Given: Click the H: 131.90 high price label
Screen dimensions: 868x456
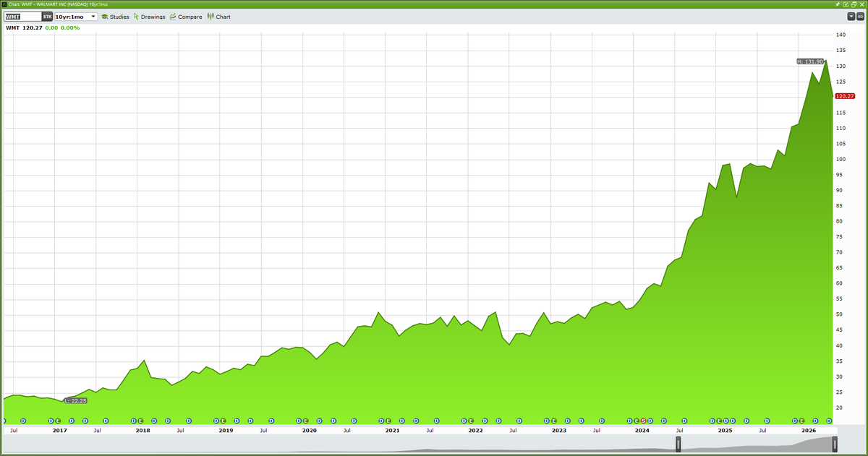Looking at the screenshot, I should tap(810, 61).
